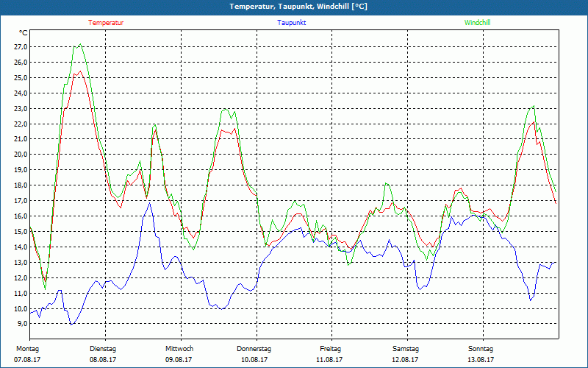Select the green Windchill legend label
The width and height of the screenshot is (588, 368).
click(x=477, y=23)
